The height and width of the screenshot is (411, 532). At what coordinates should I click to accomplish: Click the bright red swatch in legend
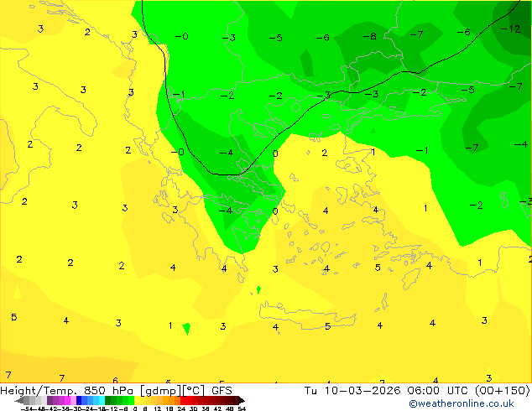tap(183, 401)
